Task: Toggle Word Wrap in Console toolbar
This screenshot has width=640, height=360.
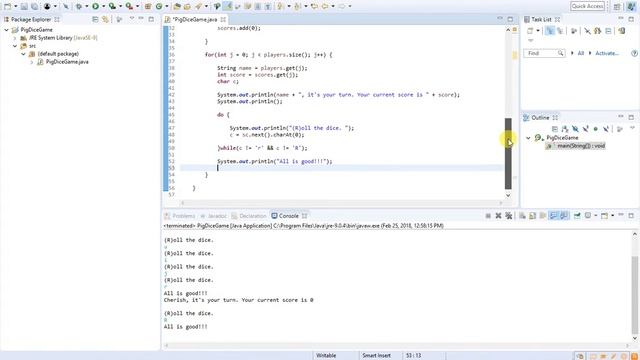Action: (x=543, y=216)
